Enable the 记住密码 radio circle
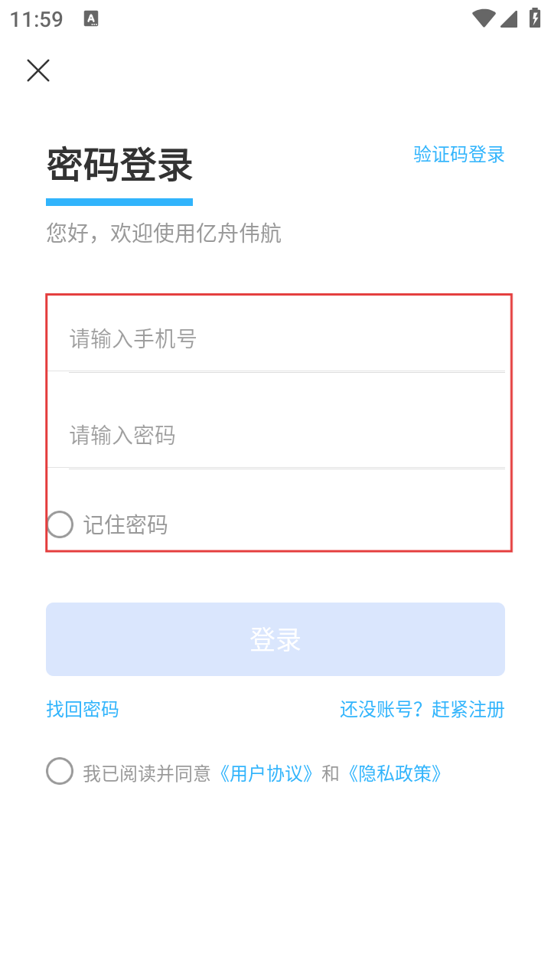 point(60,524)
